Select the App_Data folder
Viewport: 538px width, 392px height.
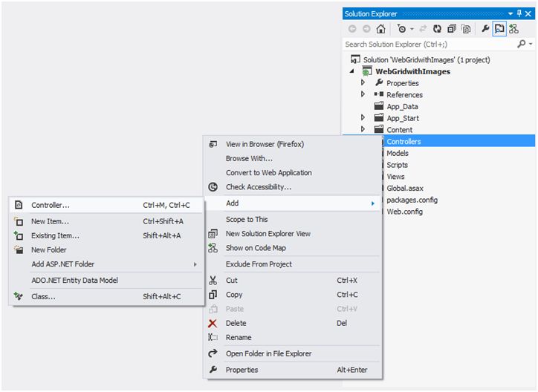coord(402,107)
